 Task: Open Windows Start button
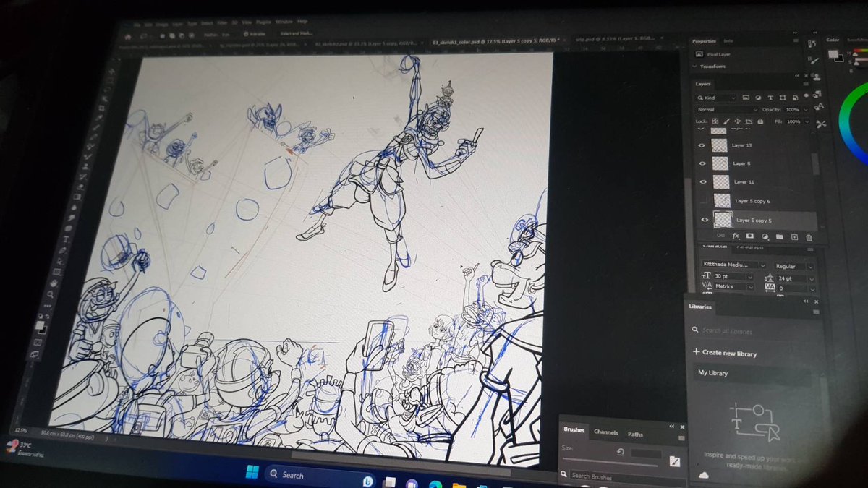click(251, 473)
